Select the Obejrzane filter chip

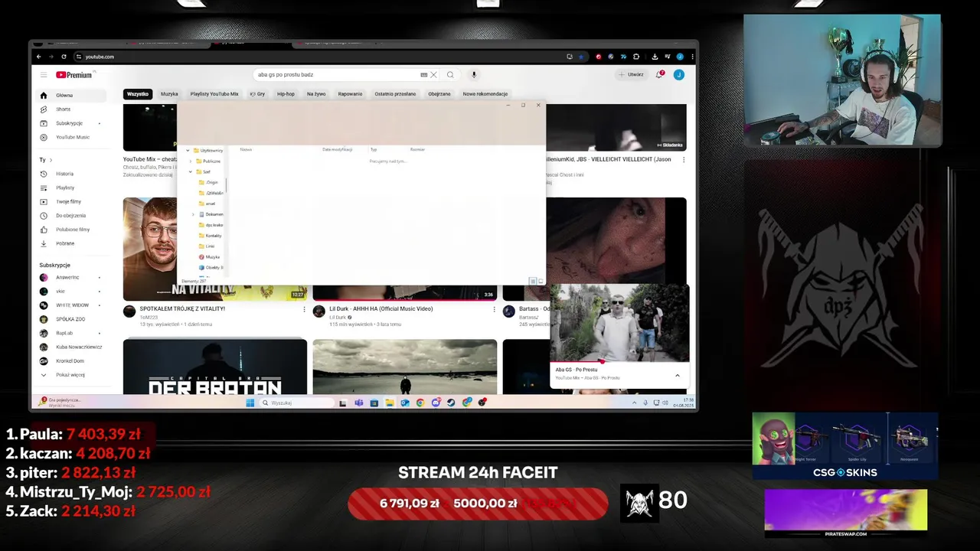tap(439, 94)
